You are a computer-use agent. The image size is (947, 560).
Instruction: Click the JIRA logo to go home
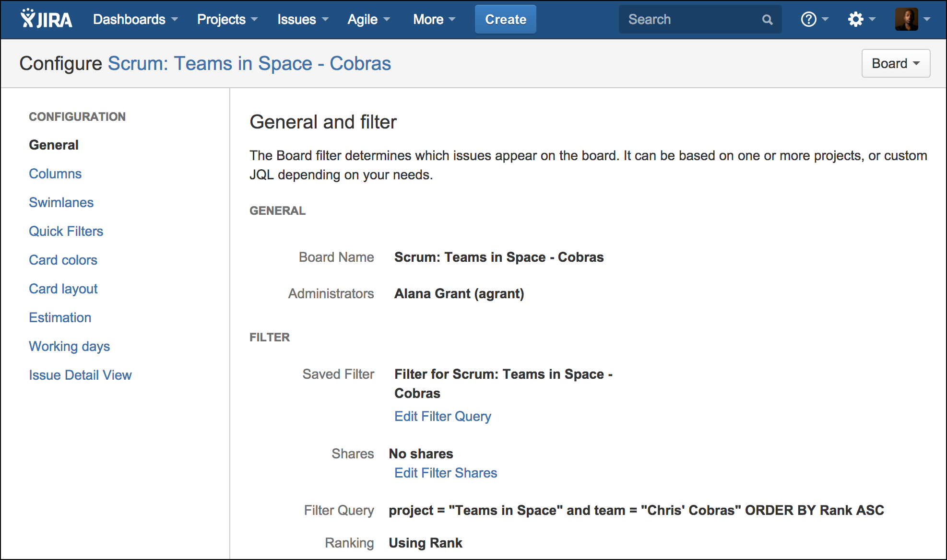pos(46,19)
